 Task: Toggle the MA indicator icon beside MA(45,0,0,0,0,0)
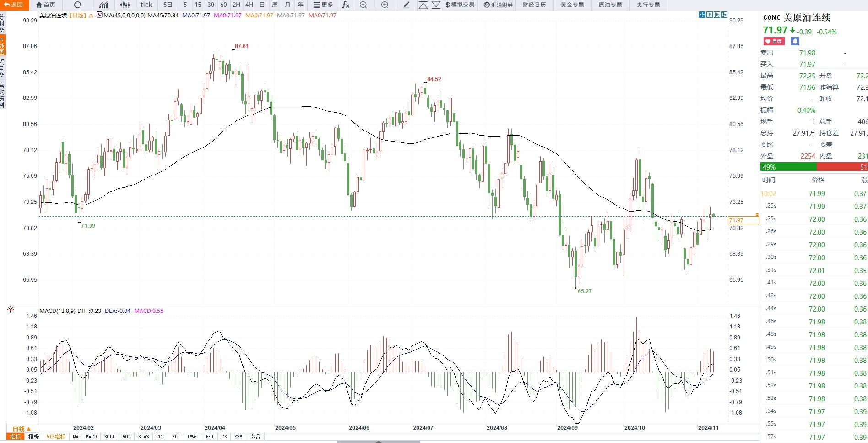tap(99, 15)
